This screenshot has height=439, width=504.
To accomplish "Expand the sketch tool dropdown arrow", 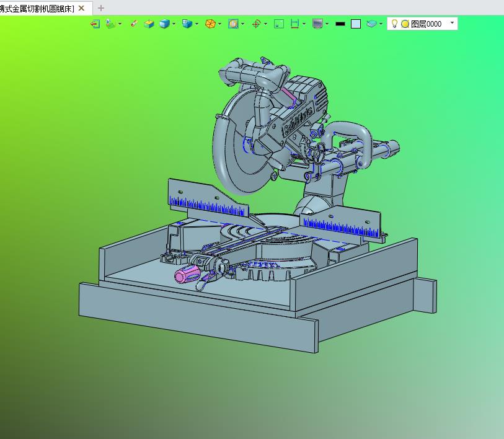I will click(120, 24).
